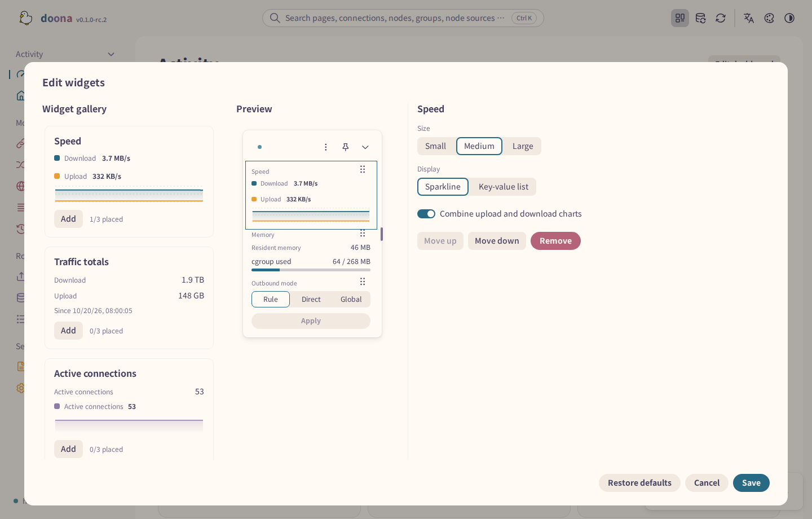Screen dimensions: 812x519
Task: Click the Upload swatch in the preview Speed widget
Action: [254, 199]
